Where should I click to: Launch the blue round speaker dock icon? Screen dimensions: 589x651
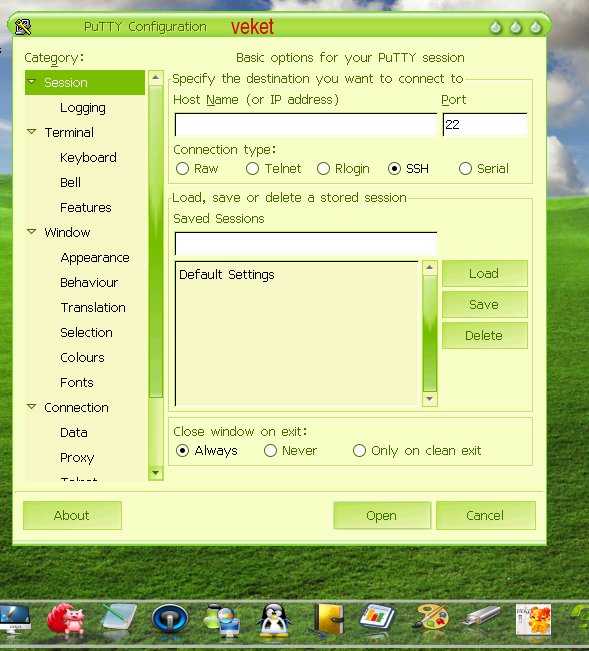click(170, 619)
